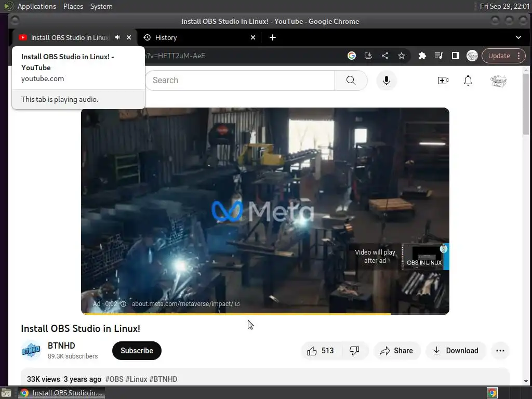Screen dimensions: 532x399
Task: Like the video with 513 likes
Action: [x=321, y=351]
